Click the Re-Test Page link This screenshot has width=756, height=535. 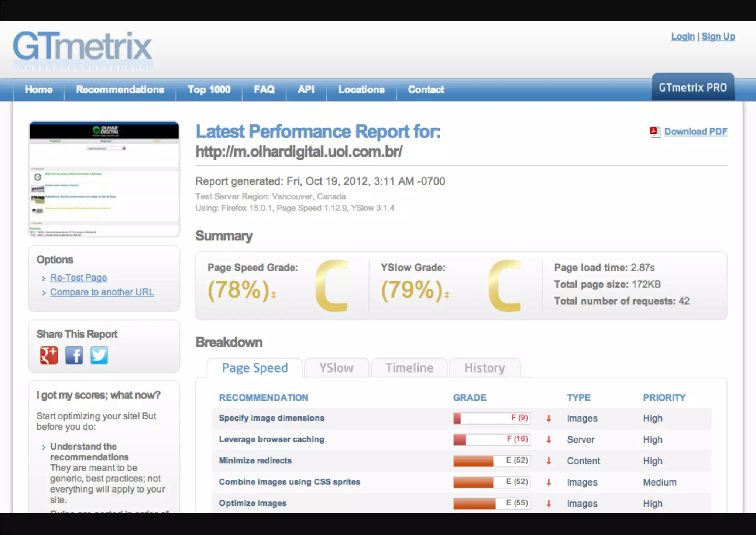[79, 278]
